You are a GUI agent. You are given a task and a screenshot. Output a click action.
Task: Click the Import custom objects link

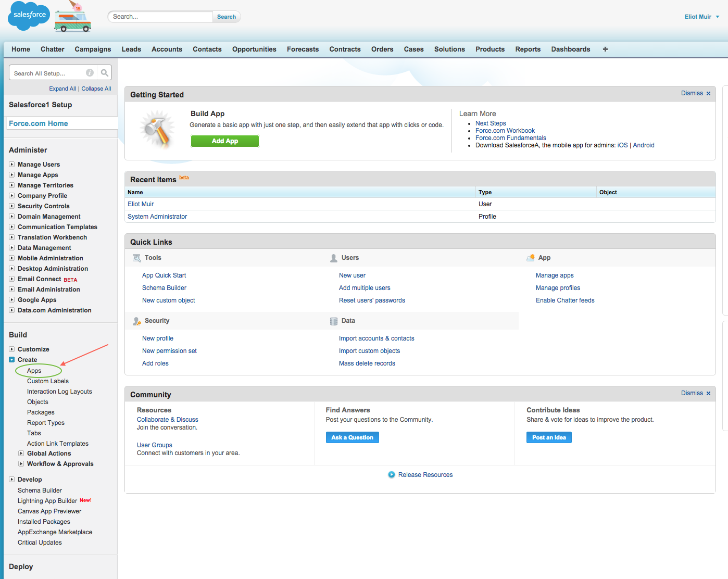pyautogui.click(x=369, y=351)
